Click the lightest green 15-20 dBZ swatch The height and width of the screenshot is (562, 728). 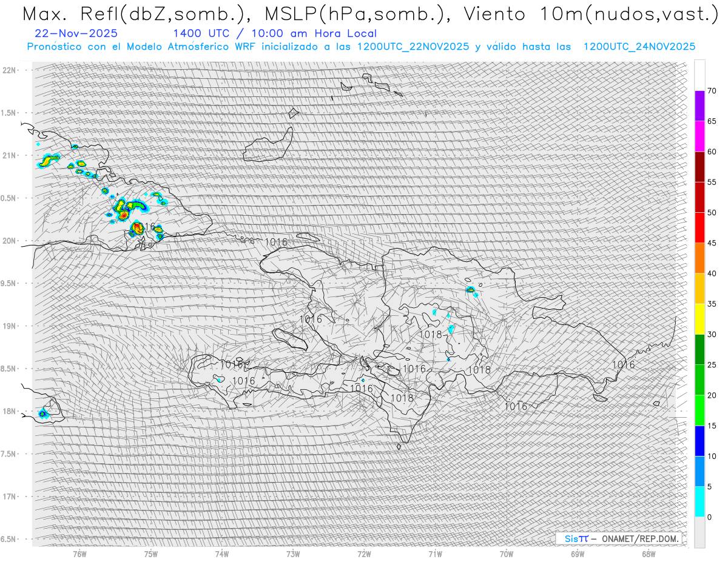699,410
